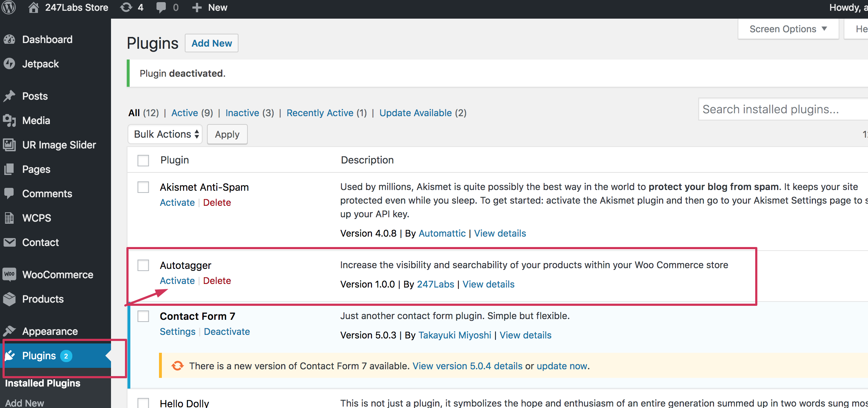Image resolution: width=868 pixels, height=408 pixels.
Task: View details for Autotagger
Action: pos(488,284)
